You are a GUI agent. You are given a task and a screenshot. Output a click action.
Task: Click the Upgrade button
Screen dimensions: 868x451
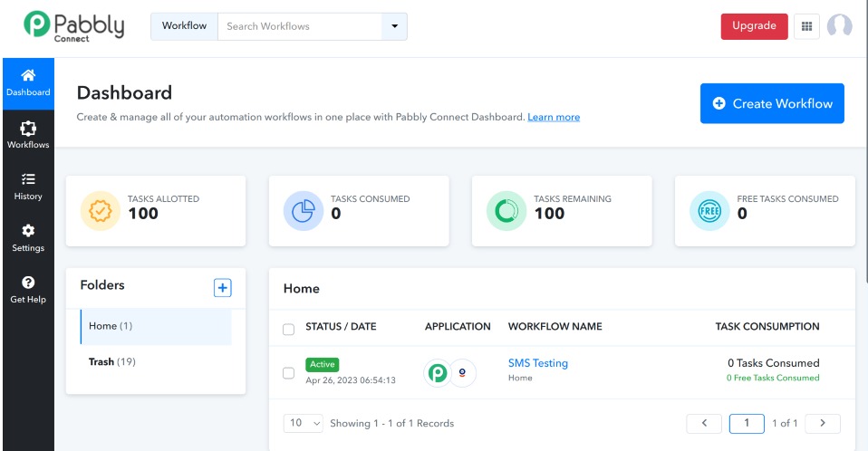[x=754, y=26]
